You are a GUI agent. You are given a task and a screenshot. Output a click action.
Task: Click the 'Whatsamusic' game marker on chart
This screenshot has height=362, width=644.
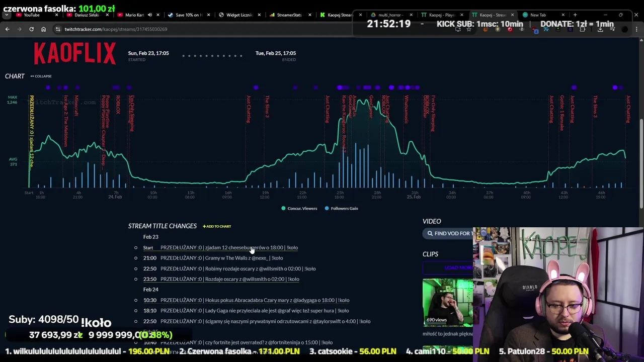(x=406, y=110)
